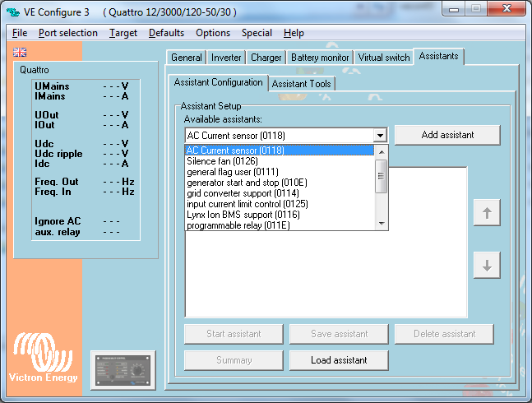Click the Udc ripple reading label
Image resolution: width=532 pixels, height=403 pixels.
[x=58, y=154]
